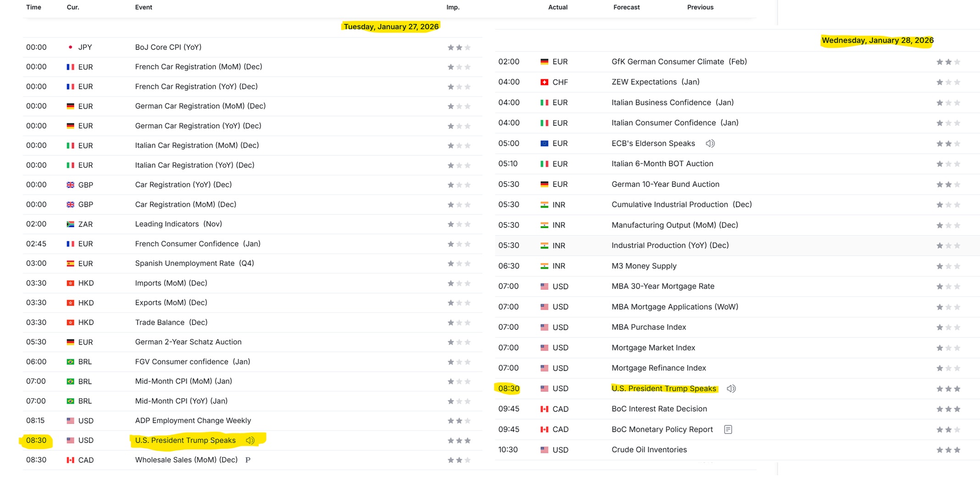Click the UK flag in the Car Registration (YoY) row
Screen dimensions: 980x483
click(x=70, y=185)
